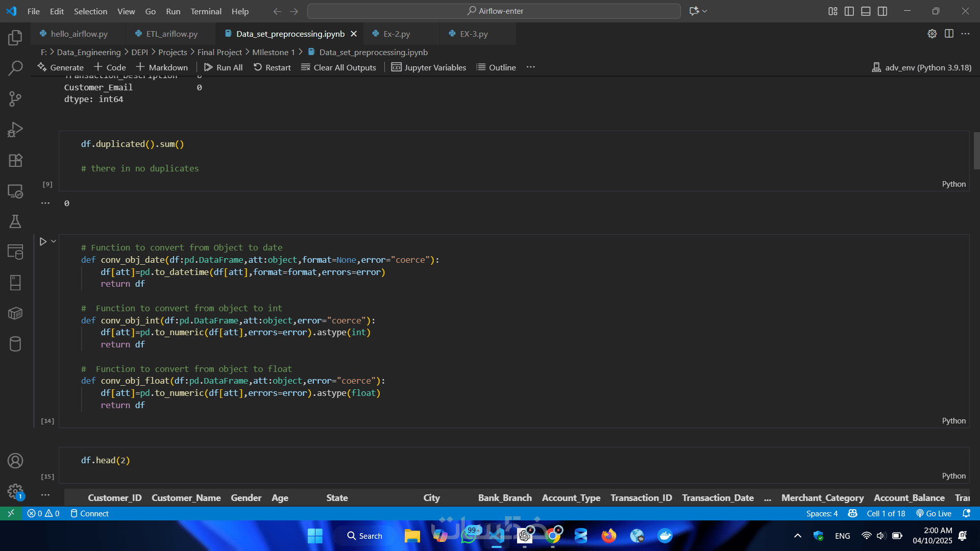
Task: Expand the cell output actions ellipsis near output 0
Action: click(45, 203)
